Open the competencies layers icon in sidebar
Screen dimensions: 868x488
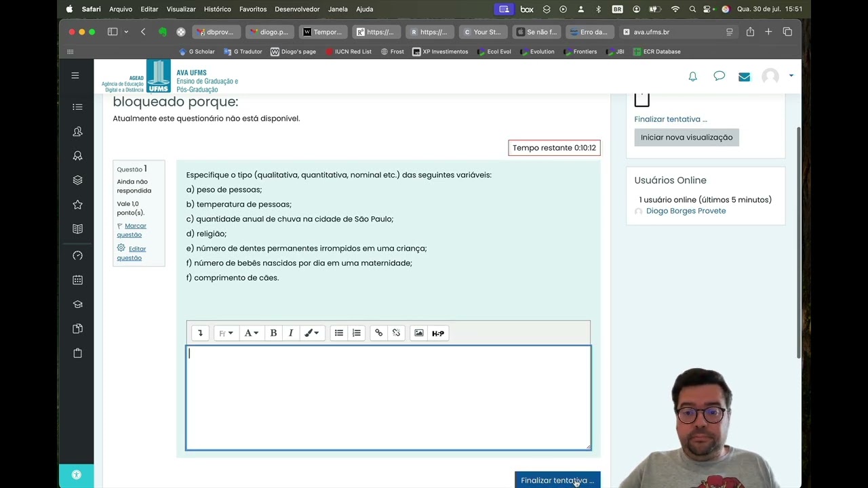[77, 180]
